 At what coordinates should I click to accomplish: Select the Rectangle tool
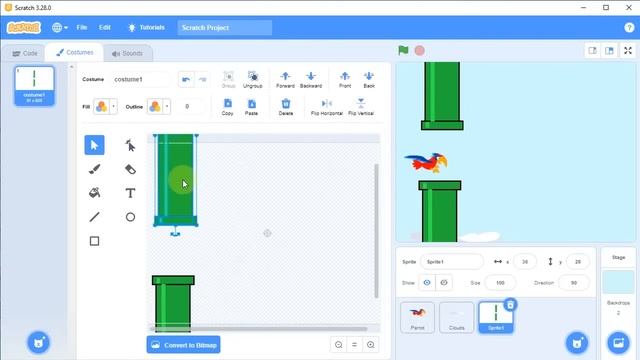[x=94, y=241]
